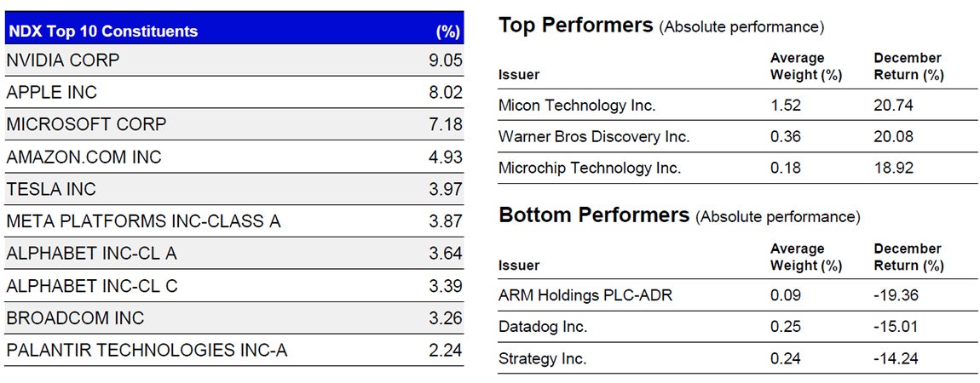The width and height of the screenshot is (980, 383).
Task: Select Micon Technology Inc. issuer
Action: [x=577, y=106]
